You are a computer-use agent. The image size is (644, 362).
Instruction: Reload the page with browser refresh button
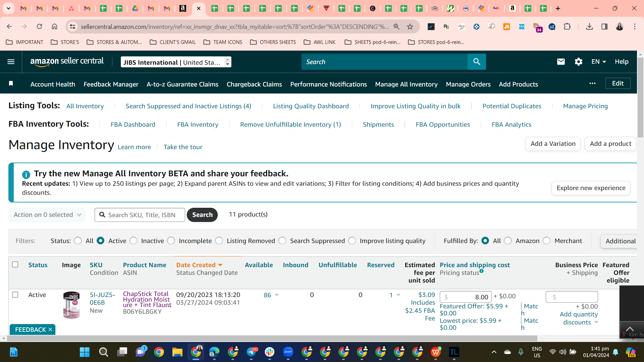(x=39, y=26)
